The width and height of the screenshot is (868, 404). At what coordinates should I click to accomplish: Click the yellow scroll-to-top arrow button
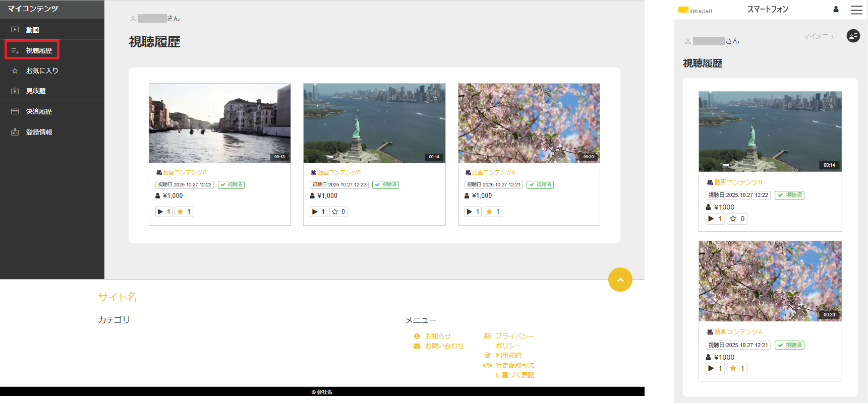point(620,280)
